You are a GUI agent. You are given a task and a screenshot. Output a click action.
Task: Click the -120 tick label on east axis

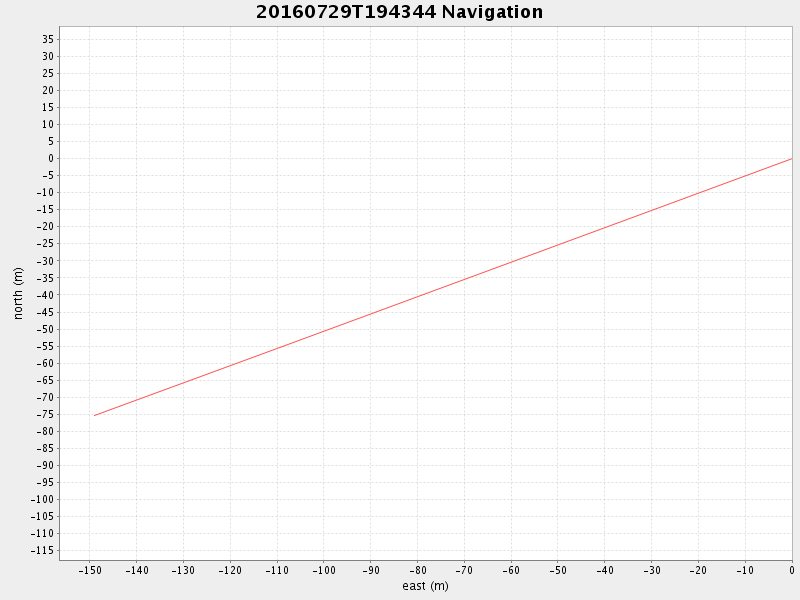[x=230, y=570]
